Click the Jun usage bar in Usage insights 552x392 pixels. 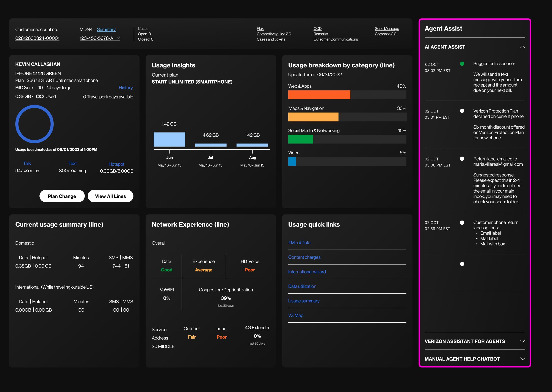pos(169,139)
